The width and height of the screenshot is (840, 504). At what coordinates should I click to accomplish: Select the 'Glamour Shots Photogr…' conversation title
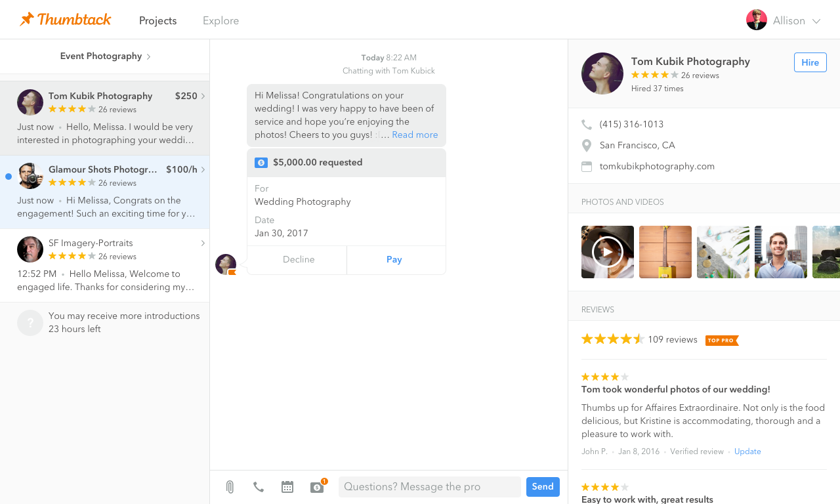(x=103, y=169)
